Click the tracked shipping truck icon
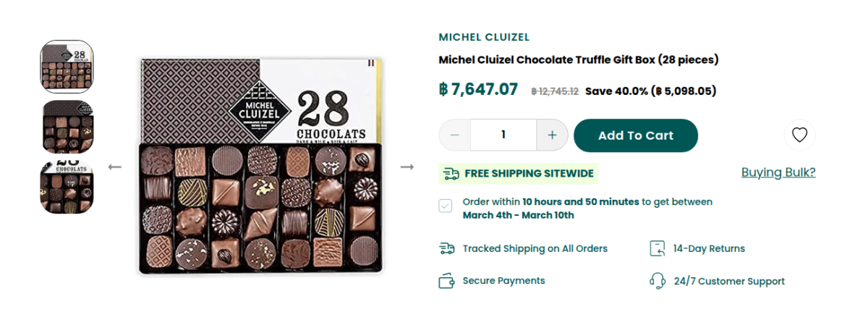The image size is (868, 328). pyautogui.click(x=447, y=249)
